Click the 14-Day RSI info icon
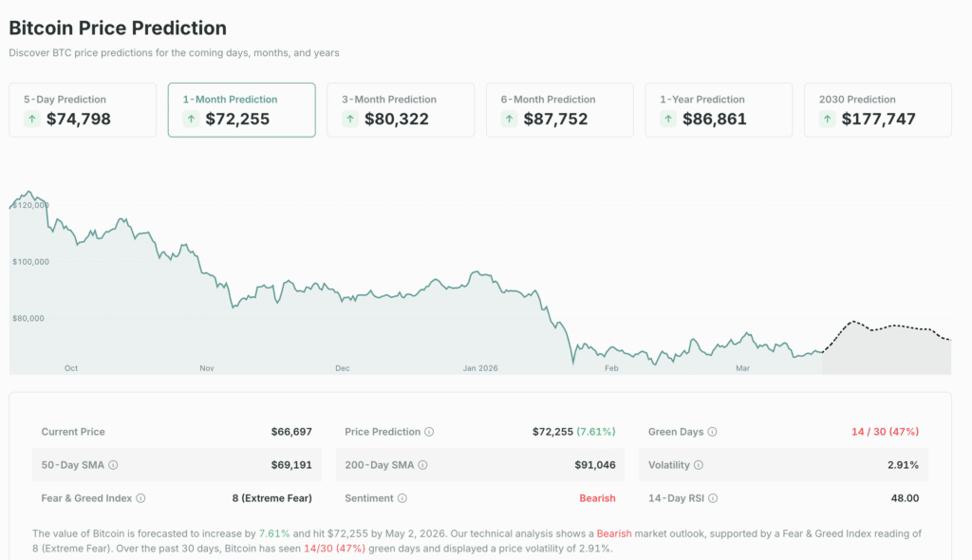The image size is (972, 560). click(x=712, y=498)
